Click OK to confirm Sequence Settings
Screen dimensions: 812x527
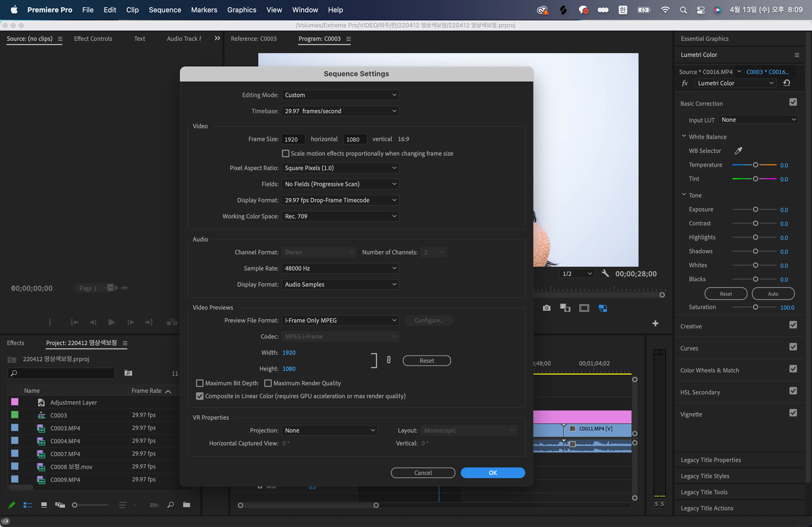point(492,473)
